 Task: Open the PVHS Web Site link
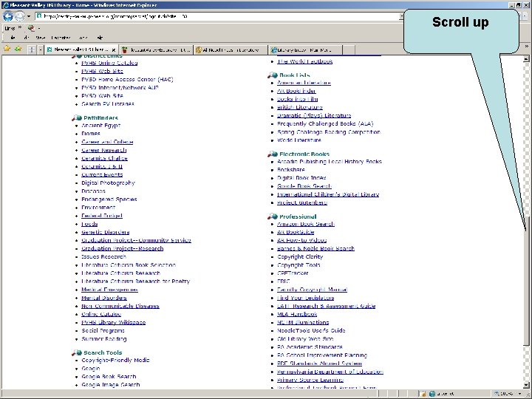pos(102,71)
